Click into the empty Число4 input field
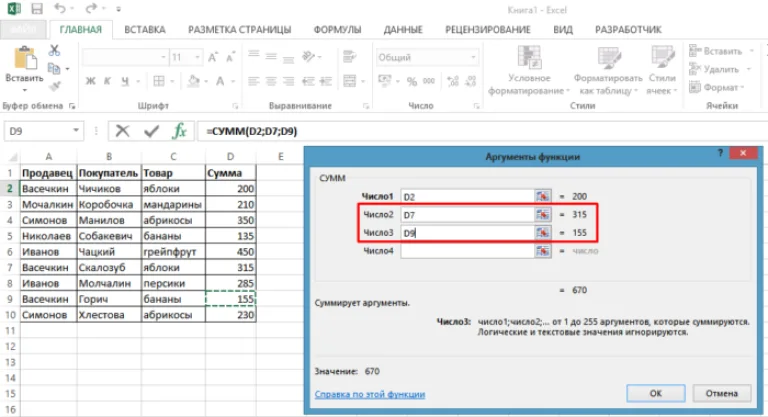 pos(467,251)
